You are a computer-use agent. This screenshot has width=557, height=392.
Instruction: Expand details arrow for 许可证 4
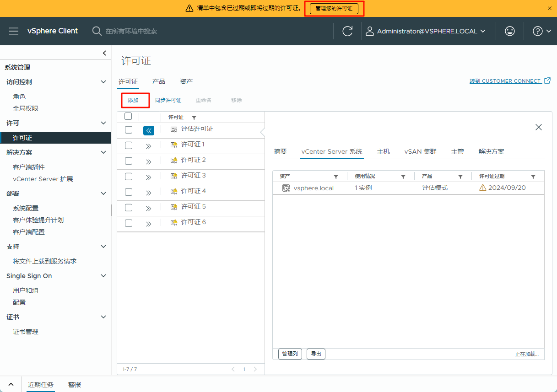[149, 193]
